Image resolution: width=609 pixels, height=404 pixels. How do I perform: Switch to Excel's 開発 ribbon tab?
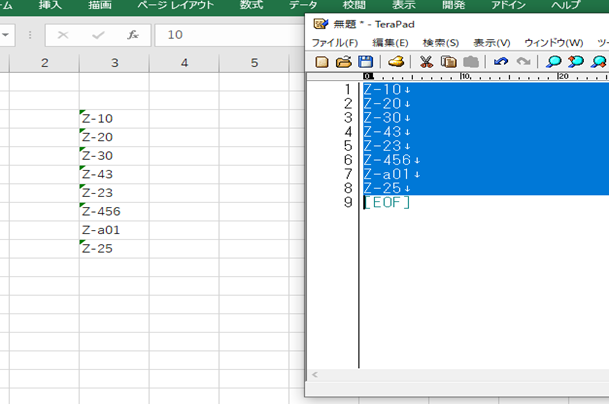(x=453, y=5)
